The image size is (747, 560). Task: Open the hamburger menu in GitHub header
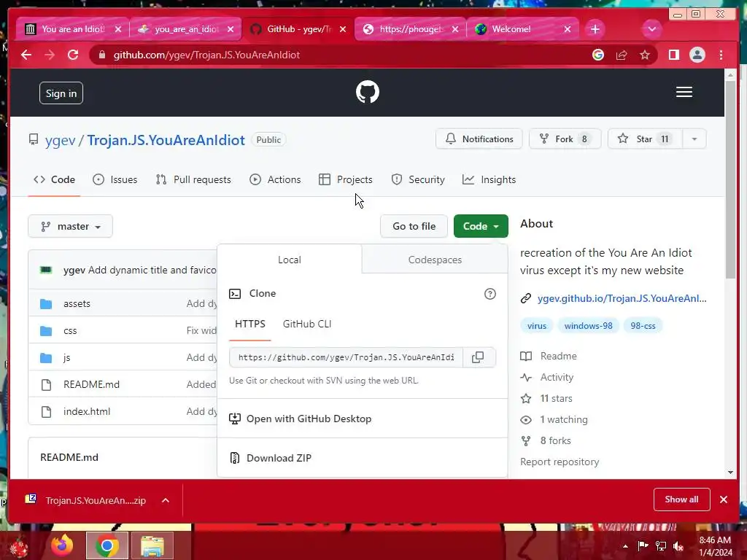click(684, 92)
